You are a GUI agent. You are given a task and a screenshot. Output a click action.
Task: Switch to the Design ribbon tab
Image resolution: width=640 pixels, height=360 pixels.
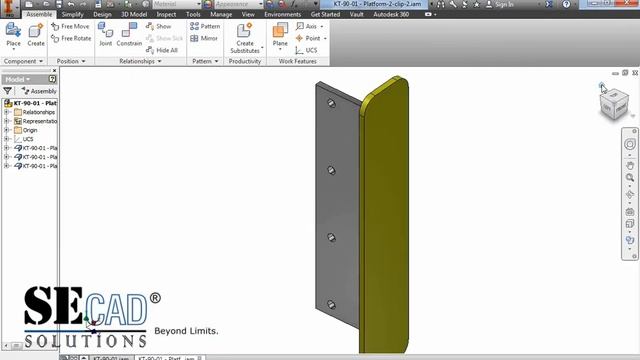point(102,14)
